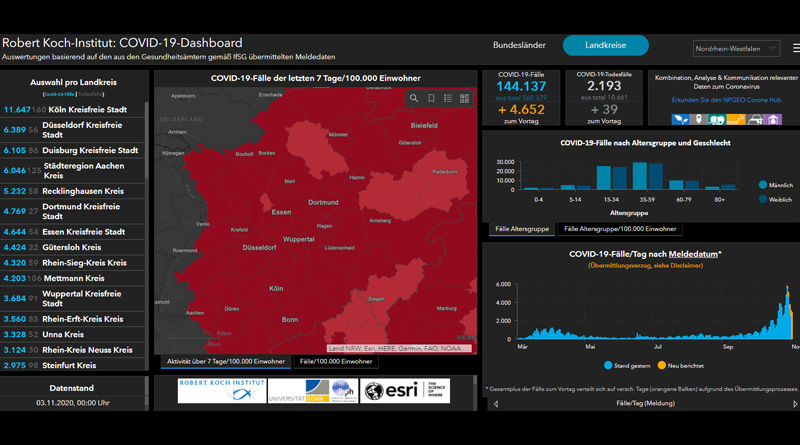This screenshot has height=445, width=800.
Task: Select Dortmund Kreisfreie Stadt row
Action: click(72, 211)
